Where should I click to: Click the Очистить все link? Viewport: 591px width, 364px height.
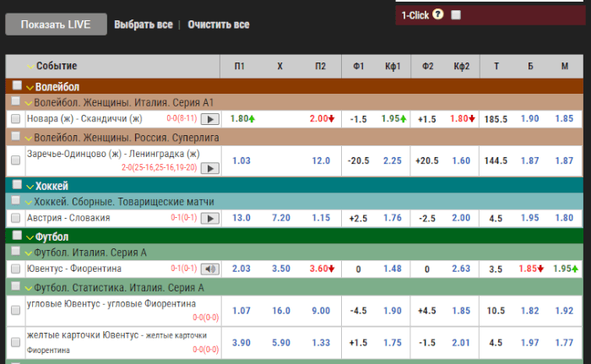(218, 24)
